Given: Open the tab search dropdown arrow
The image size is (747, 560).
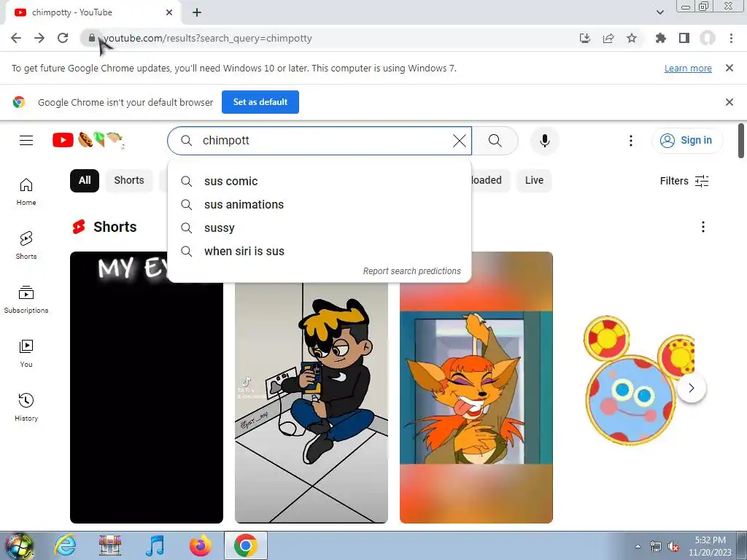Looking at the screenshot, I should coord(660,12).
